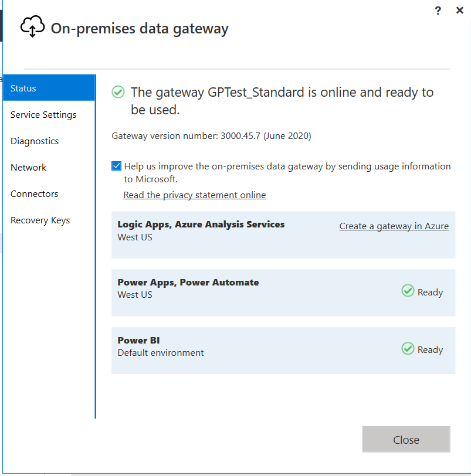Click Ready label in Power BI row

click(430, 350)
